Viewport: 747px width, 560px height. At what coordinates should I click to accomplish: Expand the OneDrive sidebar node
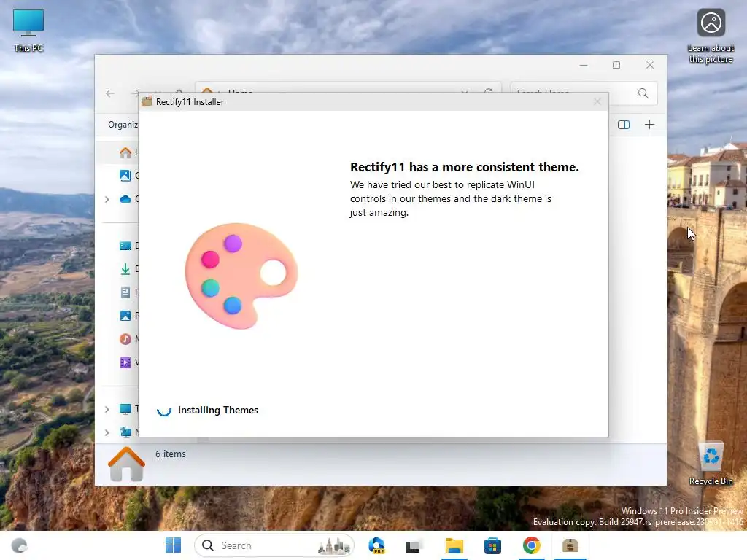107,199
